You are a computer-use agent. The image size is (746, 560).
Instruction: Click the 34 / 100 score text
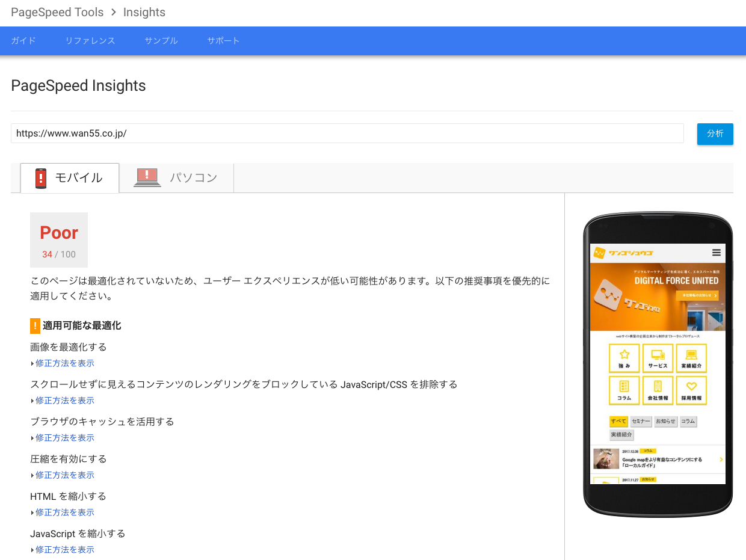[59, 254]
